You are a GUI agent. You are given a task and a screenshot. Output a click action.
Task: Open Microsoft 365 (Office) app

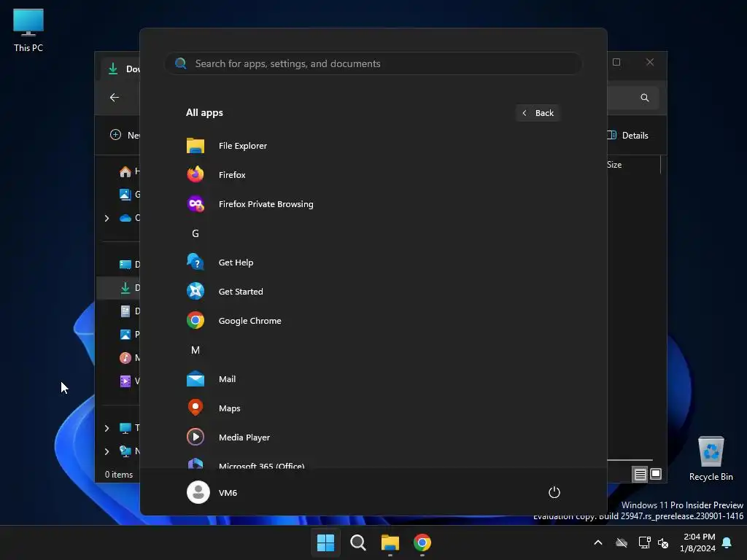click(373, 462)
